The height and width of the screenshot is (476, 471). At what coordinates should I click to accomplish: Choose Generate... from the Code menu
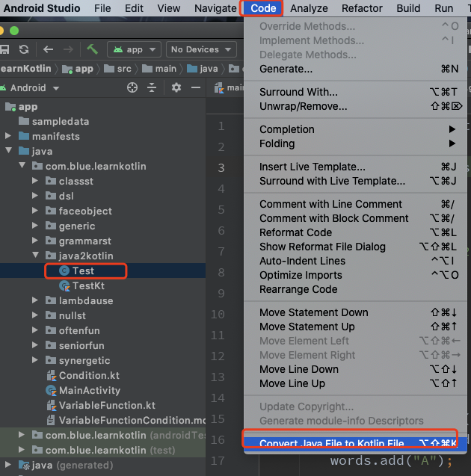point(355,69)
